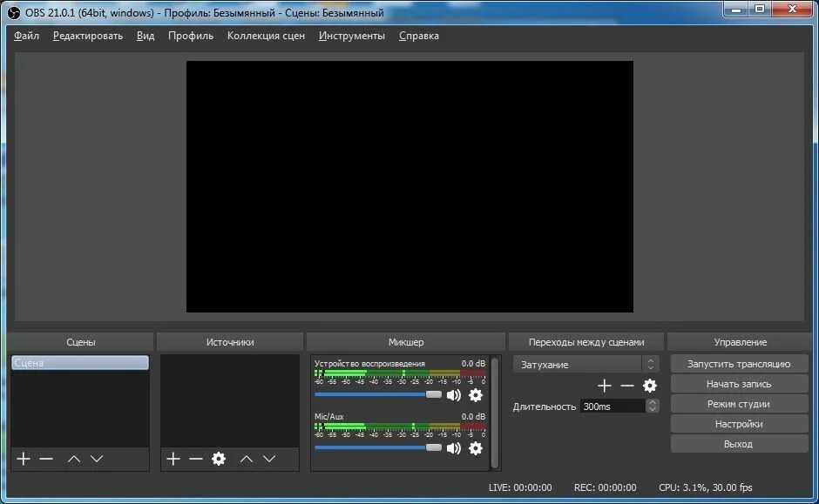This screenshot has height=504, width=819.
Task: Click Сцены panel header
Action: click(x=80, y=342)
